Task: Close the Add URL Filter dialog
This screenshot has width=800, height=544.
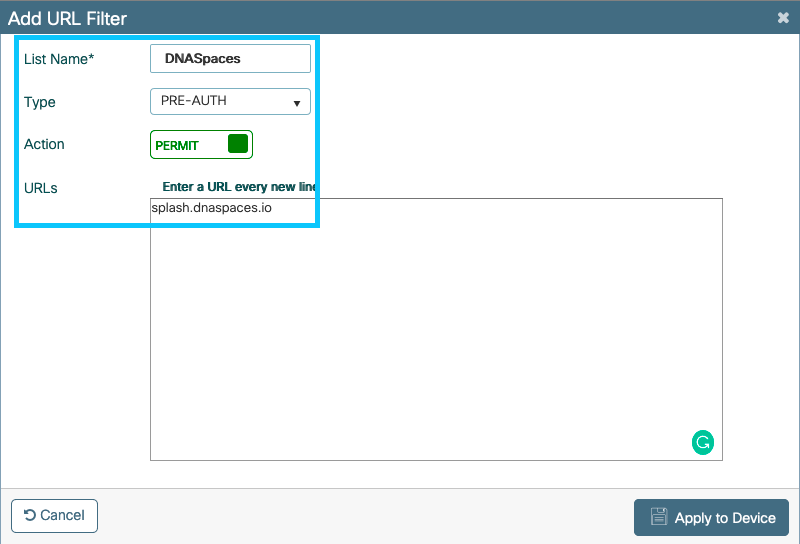Action: [x=783, y=18]
